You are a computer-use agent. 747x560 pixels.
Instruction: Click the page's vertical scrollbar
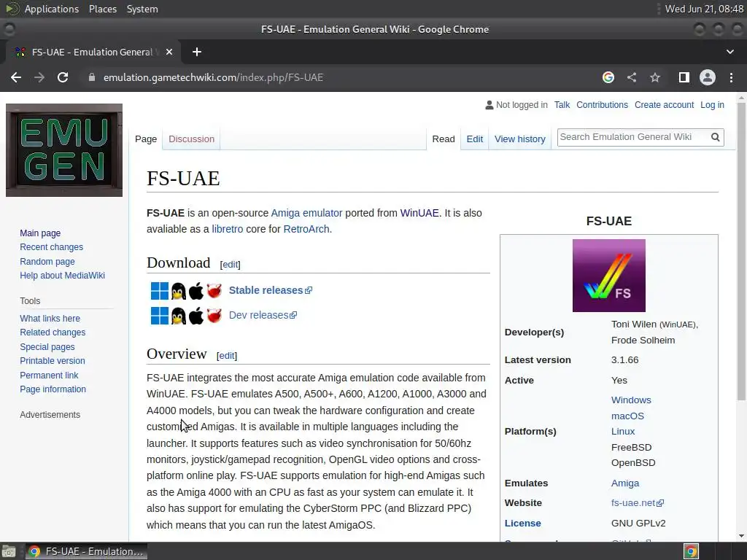741,252
